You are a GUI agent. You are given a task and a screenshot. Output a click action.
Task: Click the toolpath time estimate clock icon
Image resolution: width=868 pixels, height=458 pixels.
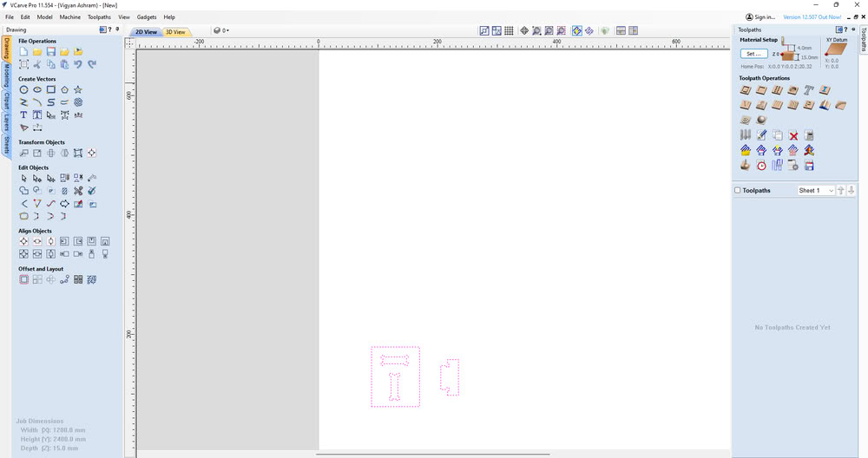[x=762, y=166]
